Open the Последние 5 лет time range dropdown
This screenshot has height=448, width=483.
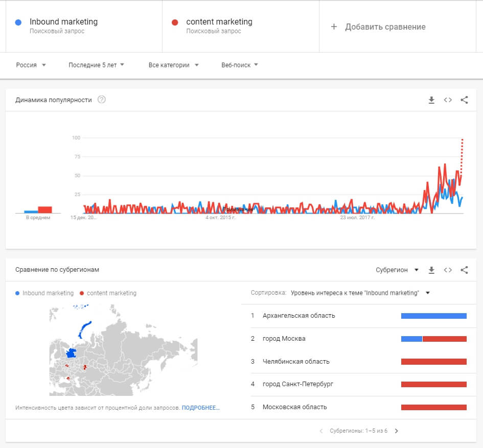[96, 65]
